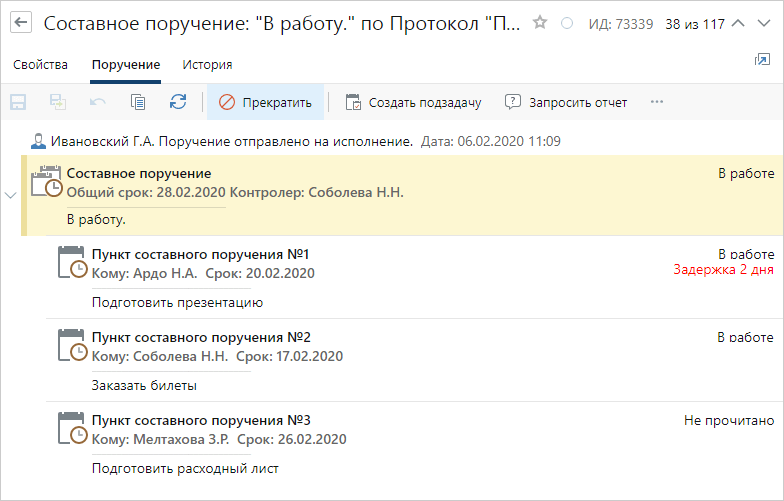Select Пункт составного поручения №1
This screenshot has height=501, width=784.
415,277
